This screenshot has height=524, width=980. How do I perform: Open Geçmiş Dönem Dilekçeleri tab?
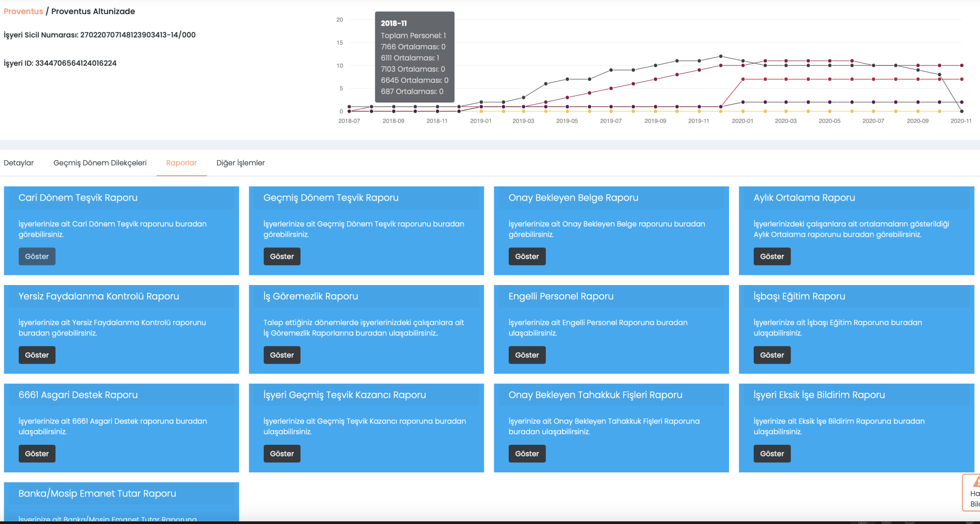pyautogui.click(x=100, y=163)
